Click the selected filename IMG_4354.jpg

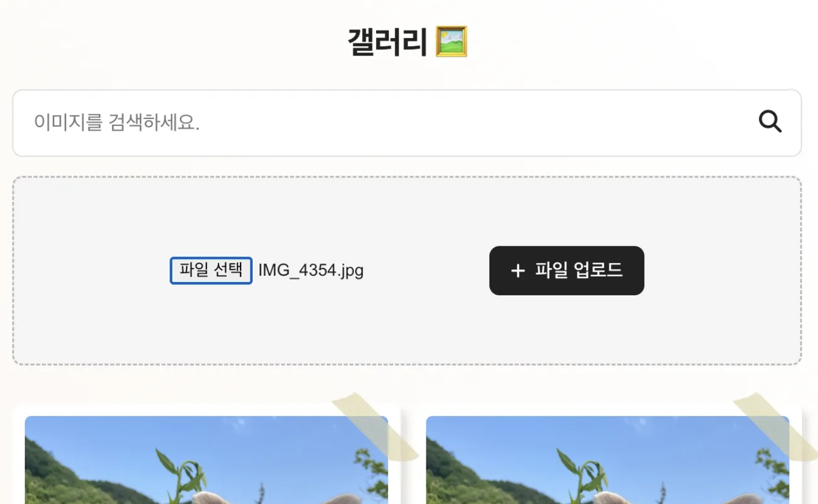click(x=311, y=270)
